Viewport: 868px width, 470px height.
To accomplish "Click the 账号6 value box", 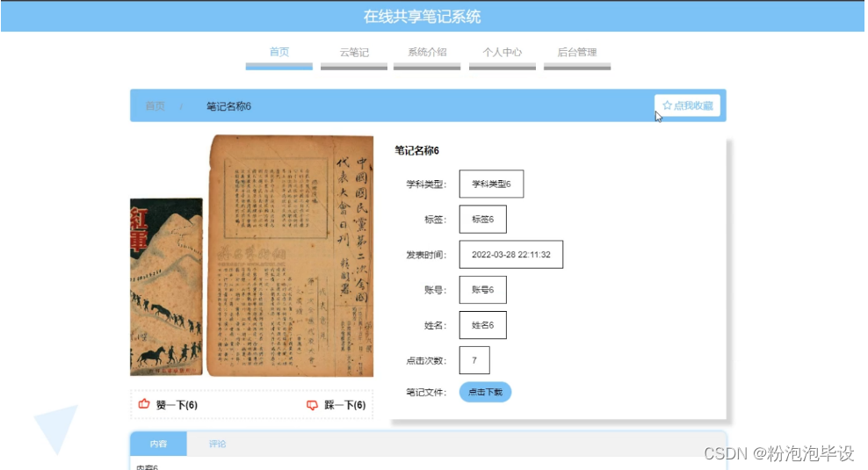I will pyautogui.click(x=482, y=290).
